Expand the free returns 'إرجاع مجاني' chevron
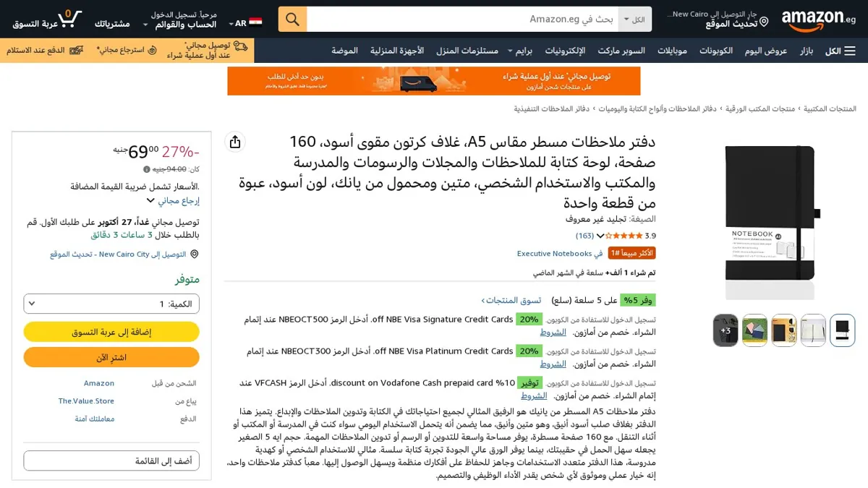868x488 pixels. (x=150, y=200)
